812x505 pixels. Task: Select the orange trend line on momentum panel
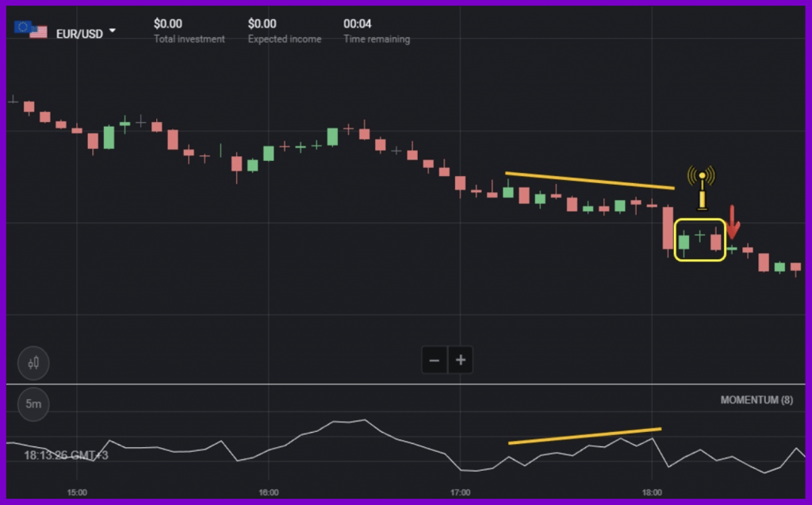584,435
